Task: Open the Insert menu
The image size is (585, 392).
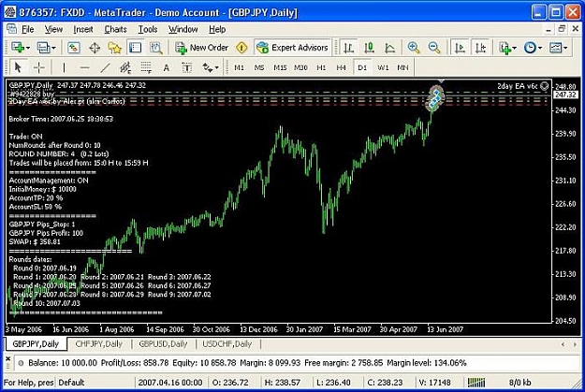Action: click(82, 29)
